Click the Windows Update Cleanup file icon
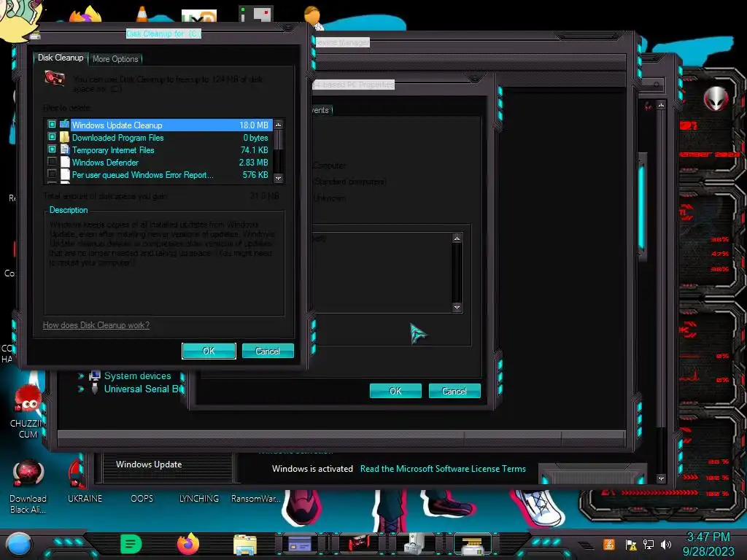This screenshot has width=747, height=560. [65, 124]
